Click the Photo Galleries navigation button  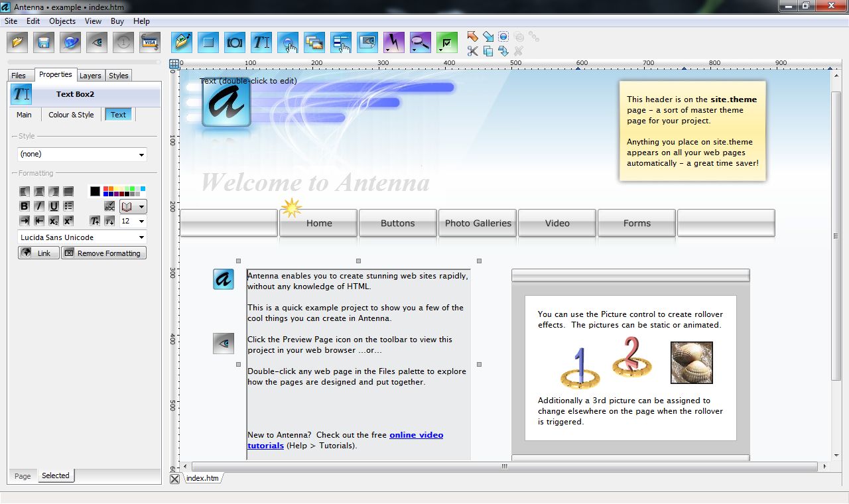click(x=478, y=223)
